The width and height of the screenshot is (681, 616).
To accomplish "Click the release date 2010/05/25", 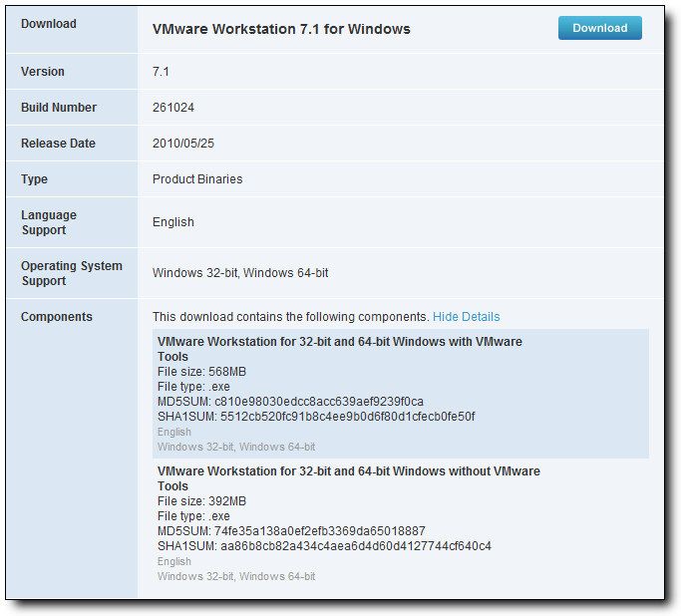I will pyautogui.click(x=183, y=144).
